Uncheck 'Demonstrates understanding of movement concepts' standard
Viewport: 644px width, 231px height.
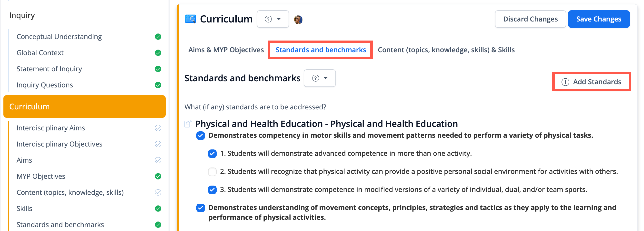pyautogui.click(x=201, y=208)
